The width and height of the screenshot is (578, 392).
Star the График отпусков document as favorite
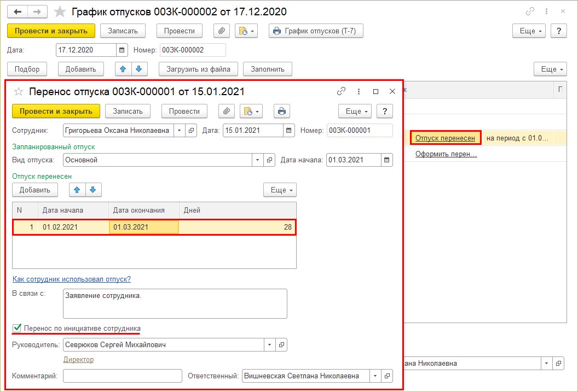pos(60,12)
